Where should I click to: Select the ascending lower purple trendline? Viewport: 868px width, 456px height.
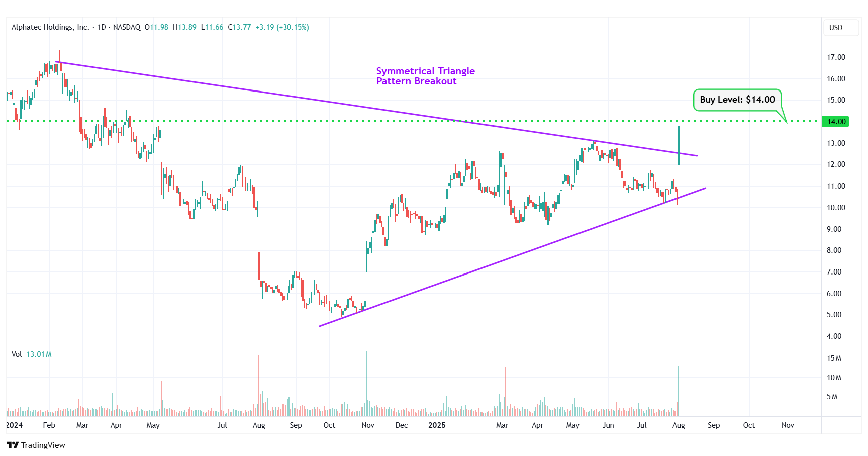coord(512,257)
